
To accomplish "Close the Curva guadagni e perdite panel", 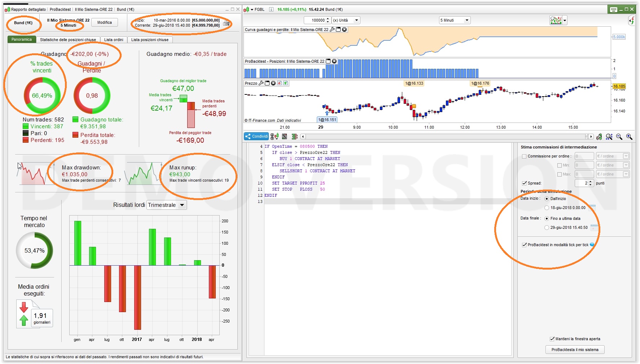I will (345, 30).
